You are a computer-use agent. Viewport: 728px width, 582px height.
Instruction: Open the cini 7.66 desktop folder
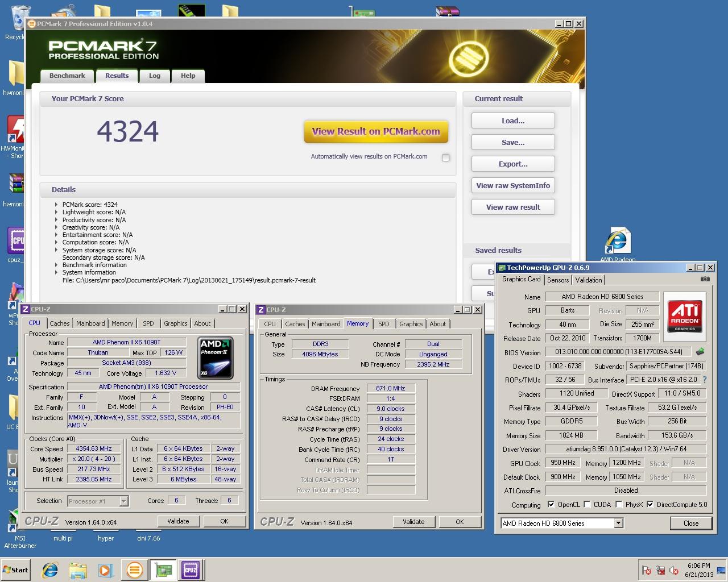148,538
